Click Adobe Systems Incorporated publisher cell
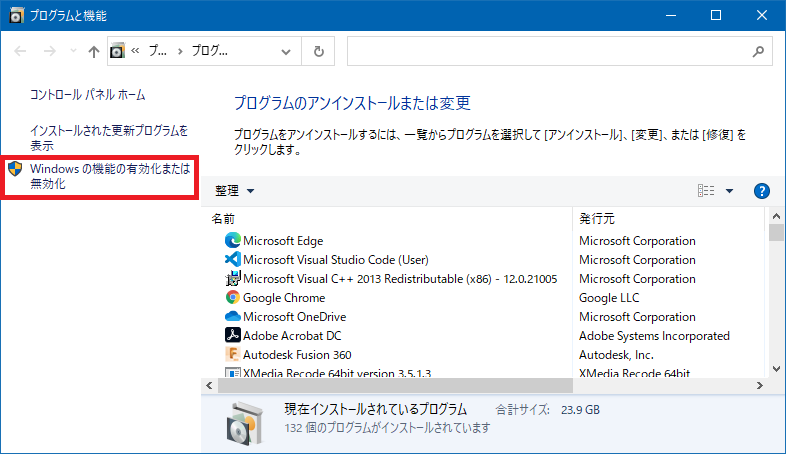786x454 pixels. click(x=654, y=336)
